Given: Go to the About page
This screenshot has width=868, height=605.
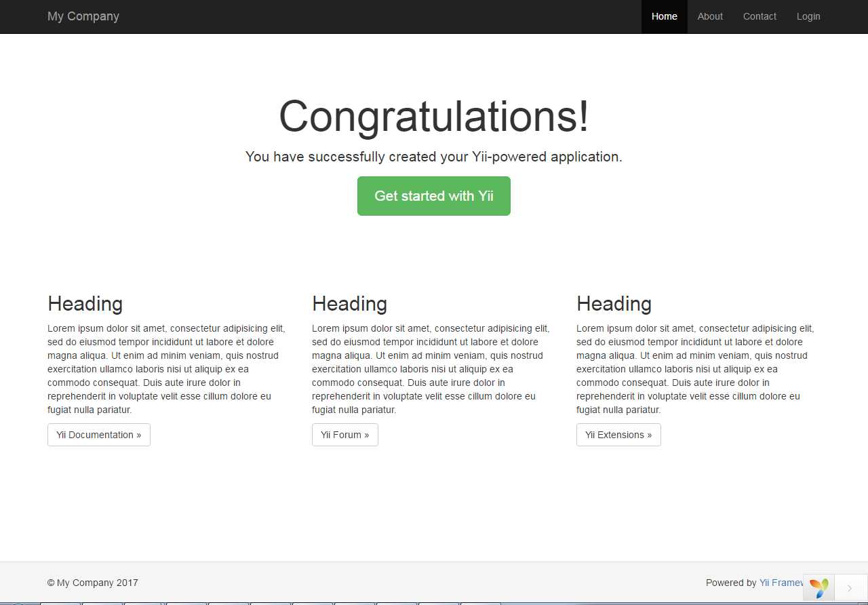Looking at the screenshot, I should [x=710, y=16].
